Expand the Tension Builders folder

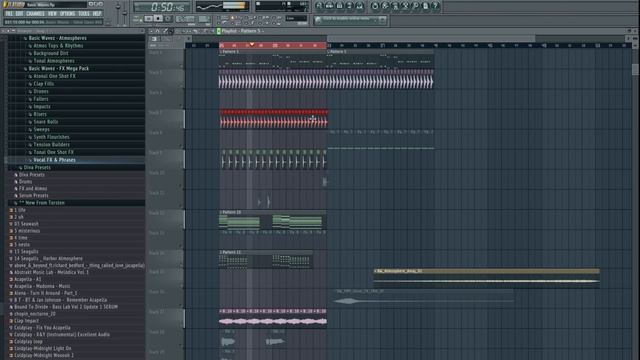point(51,144)
